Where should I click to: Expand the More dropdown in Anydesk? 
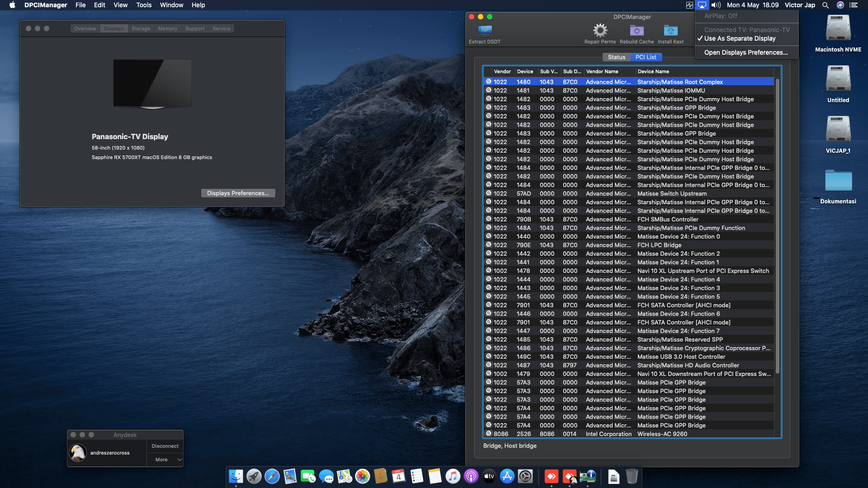(x=165, y=460)
